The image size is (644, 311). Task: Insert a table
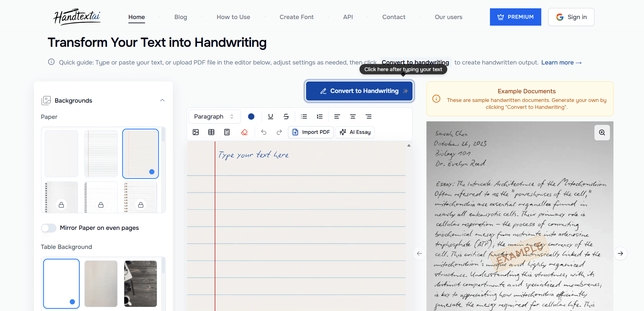click(211, 132)
